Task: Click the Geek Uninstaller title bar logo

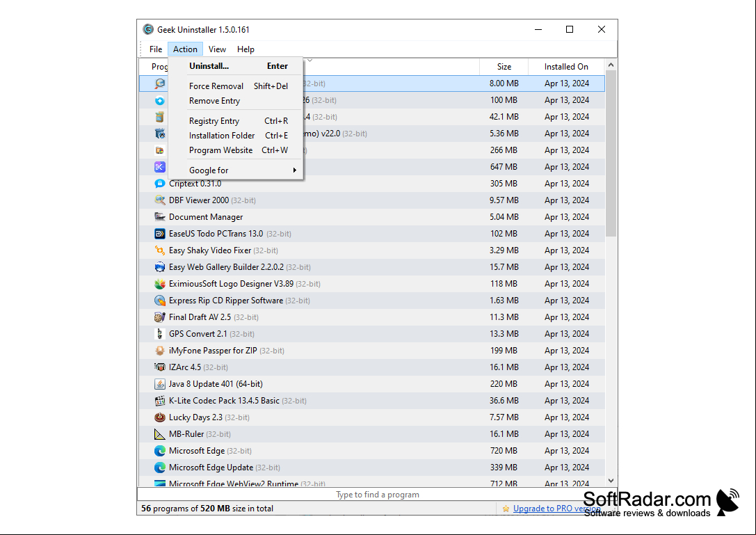Action: 149,29
